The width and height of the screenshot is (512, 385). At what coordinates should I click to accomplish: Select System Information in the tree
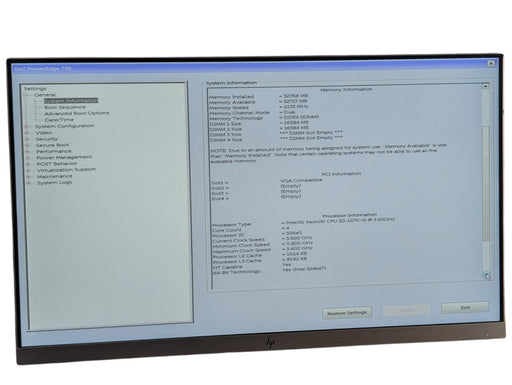[71, 100]
